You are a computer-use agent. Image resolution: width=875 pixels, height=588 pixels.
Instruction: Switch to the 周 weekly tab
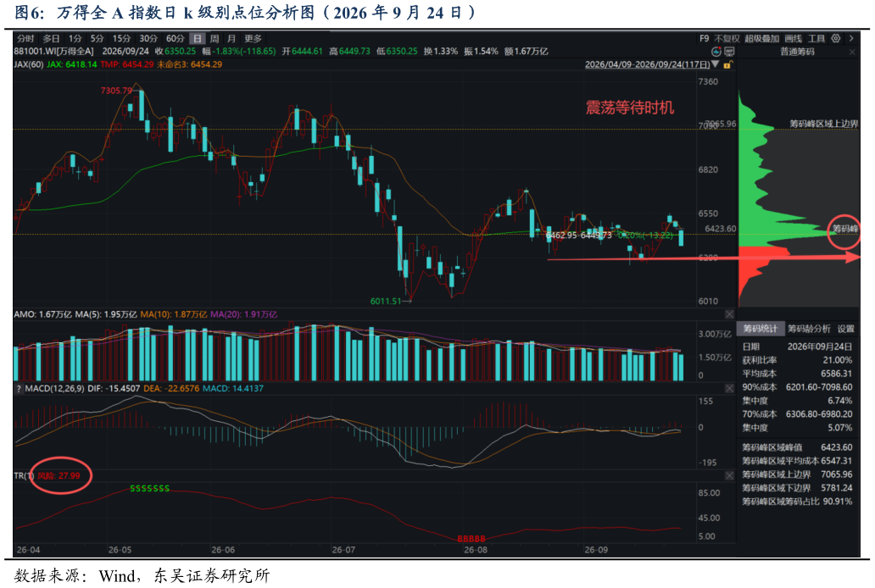[x=215, y=38]
